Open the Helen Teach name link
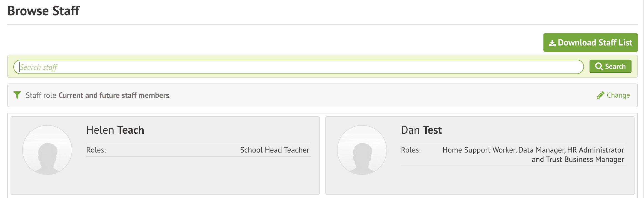The height and width of the screenshot is (198, 644). pyautogui.click(x=115, y=130)
